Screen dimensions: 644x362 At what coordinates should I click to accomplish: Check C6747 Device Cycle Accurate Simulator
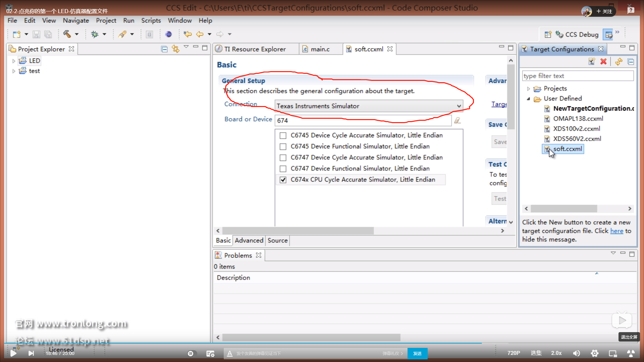pyautogui.click(x=283, y=158)
